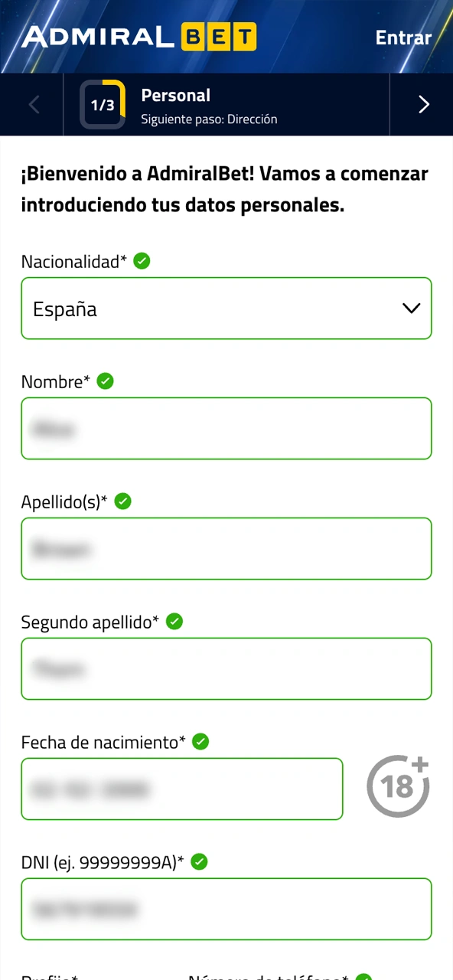
Task: Click the right chevron to go forward
Action: [x=423, y=104]
